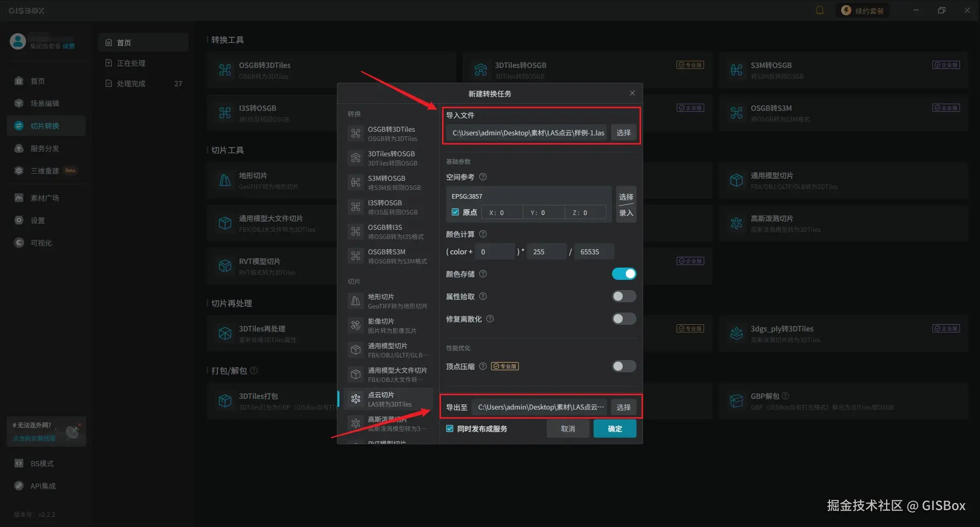Click 选择 for spatial reference
Image resolution: width=980 pixels, height=527 pixels.
(626, 197)
